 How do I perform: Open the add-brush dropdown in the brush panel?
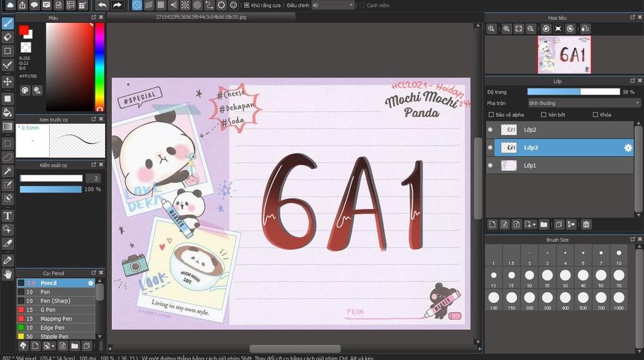click(x=53, y=346)
